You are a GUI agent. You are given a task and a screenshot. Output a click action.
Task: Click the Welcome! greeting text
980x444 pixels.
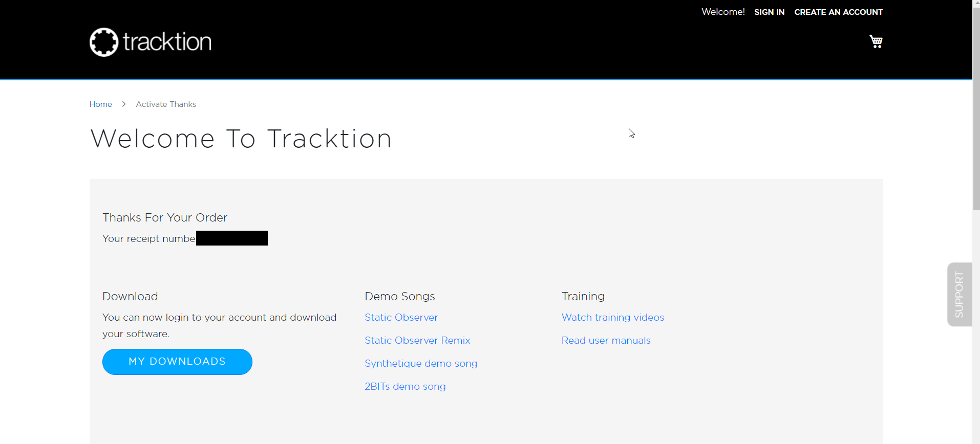tap(723, 12)
